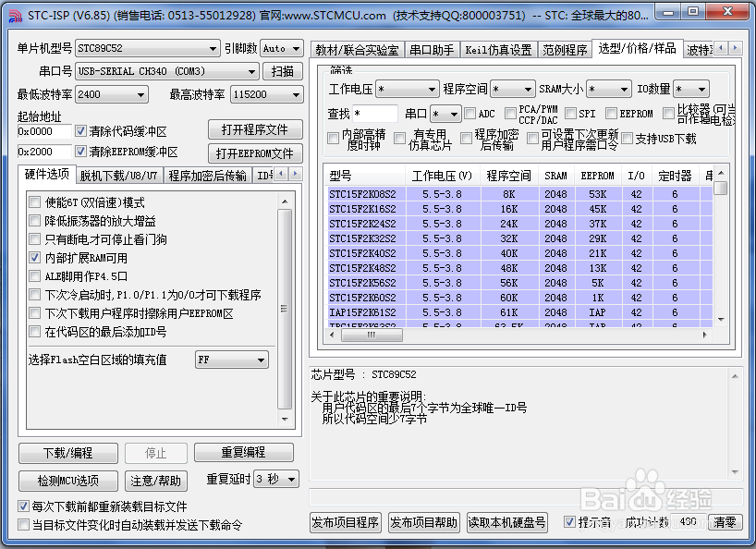
Task: Open the 工作电压 filter dropdown
Action: click(407, 89)
